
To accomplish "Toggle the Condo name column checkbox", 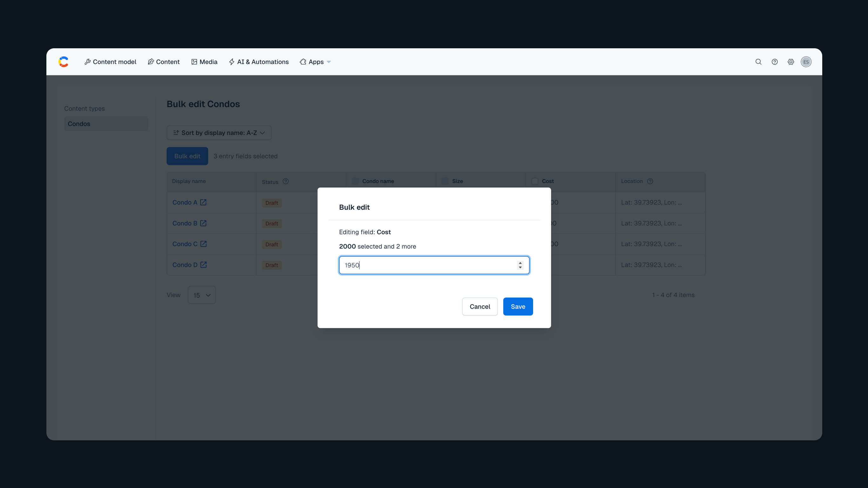I will point(355,181).
